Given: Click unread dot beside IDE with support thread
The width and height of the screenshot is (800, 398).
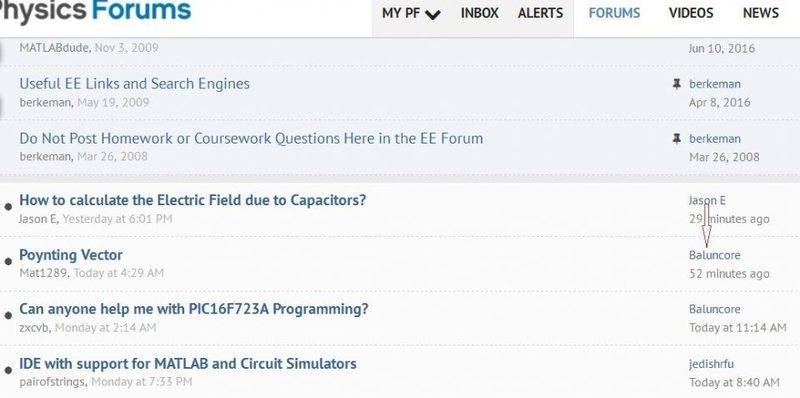Looking at the screenshot, I should click(x=8, y=370).
